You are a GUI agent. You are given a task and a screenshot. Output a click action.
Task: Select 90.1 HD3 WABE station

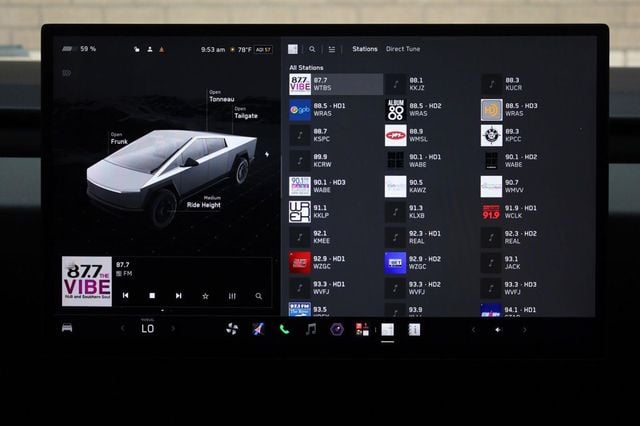point(336,186)
